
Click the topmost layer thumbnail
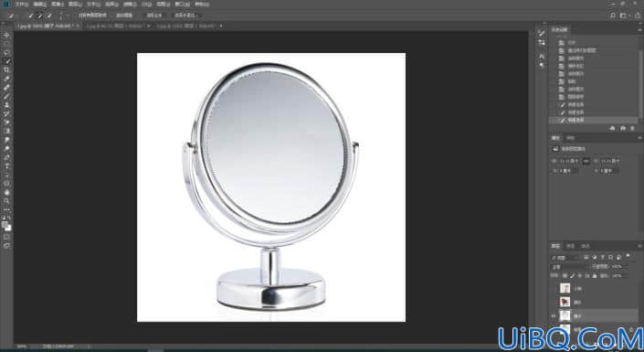click(x=565, y=288)
